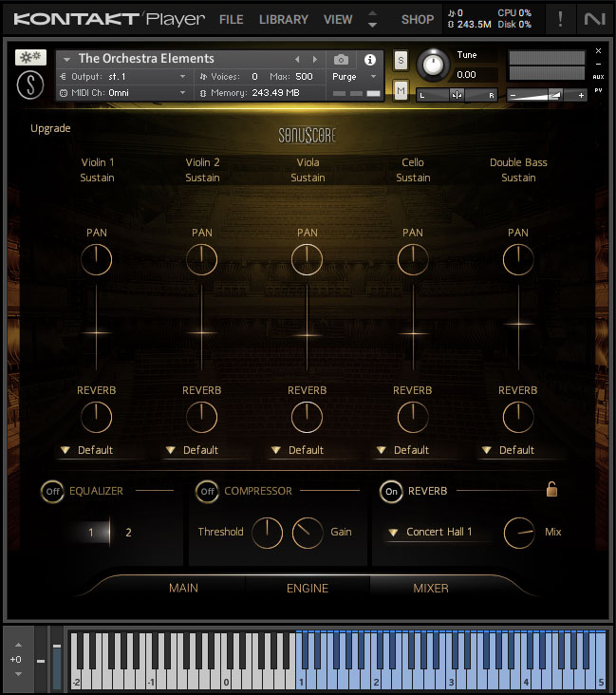The height and width of the screenshot is (695, 616).
Task: Mute the instrument with M button
Action: pyautogui.click(x=401, y=91)
